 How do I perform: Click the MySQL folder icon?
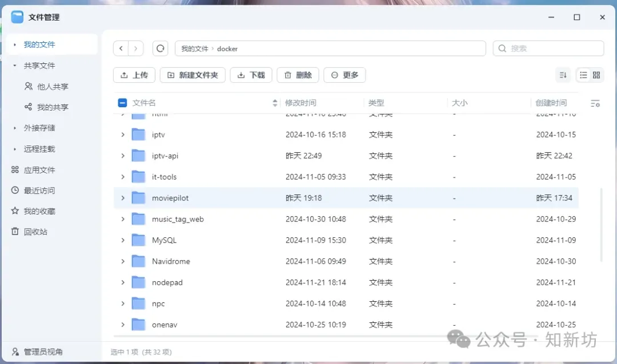point(138,240)
